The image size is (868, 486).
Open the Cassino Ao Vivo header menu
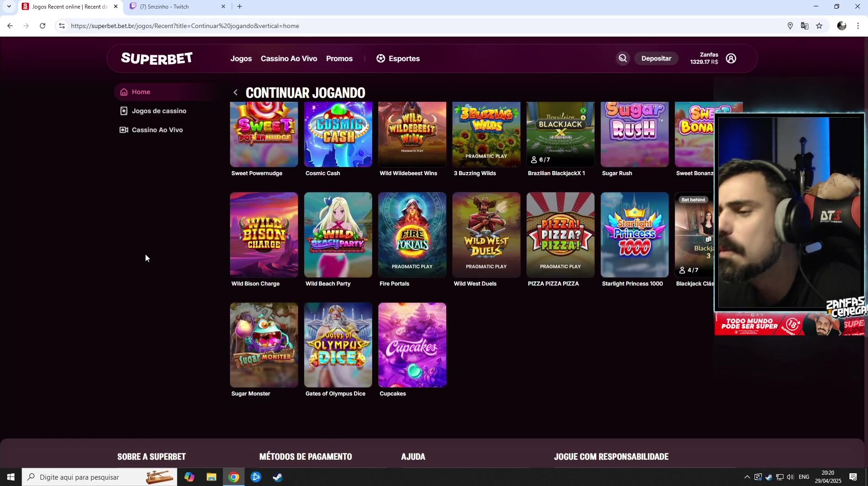289,58
